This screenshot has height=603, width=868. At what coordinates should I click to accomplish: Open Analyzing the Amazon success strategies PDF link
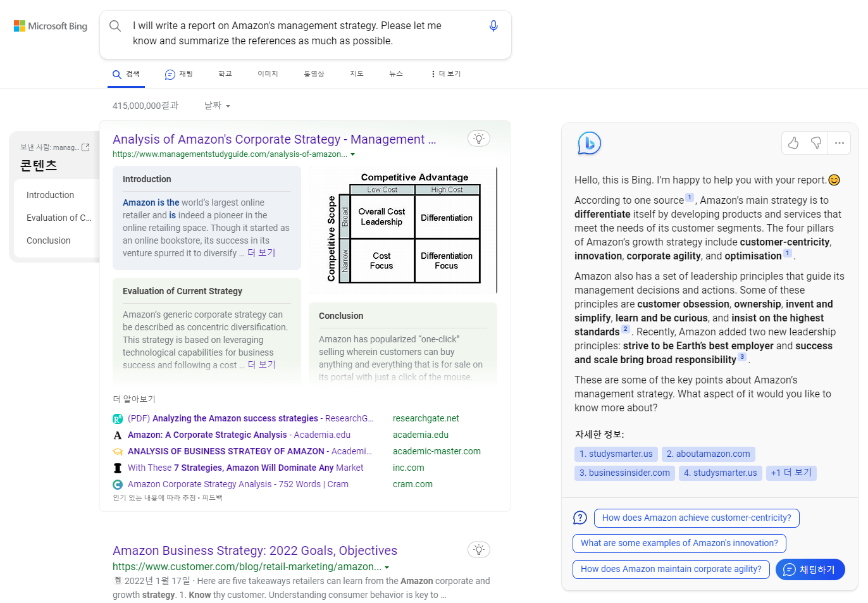251,418
